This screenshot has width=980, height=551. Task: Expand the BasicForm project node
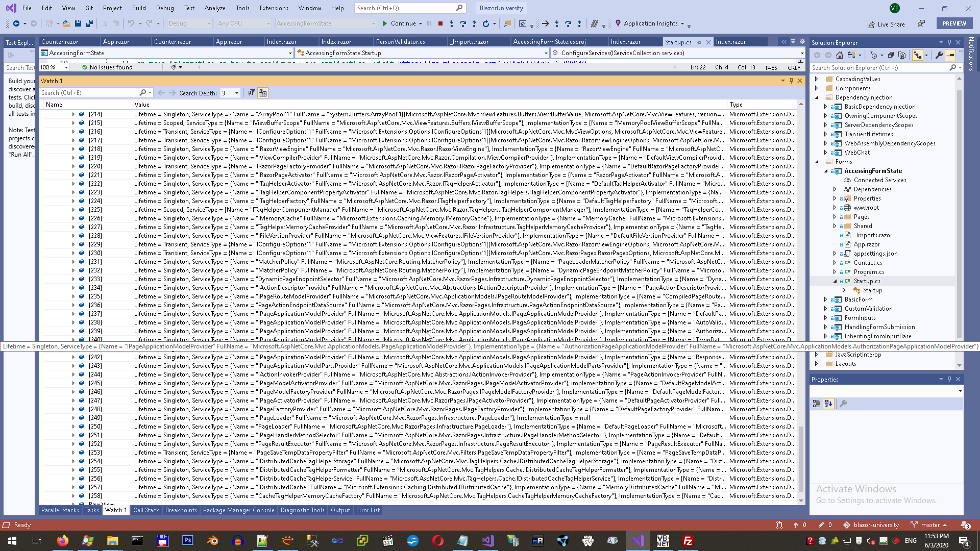[826, 299]
